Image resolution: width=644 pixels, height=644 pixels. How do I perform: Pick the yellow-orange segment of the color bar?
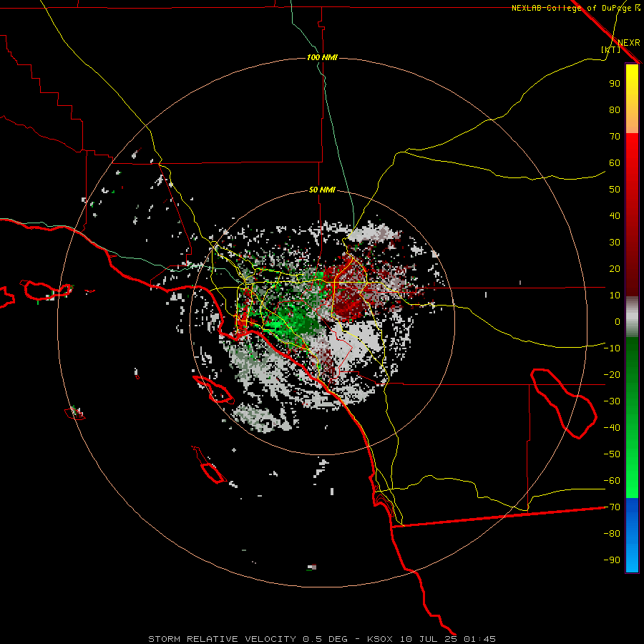coord(632,99)
